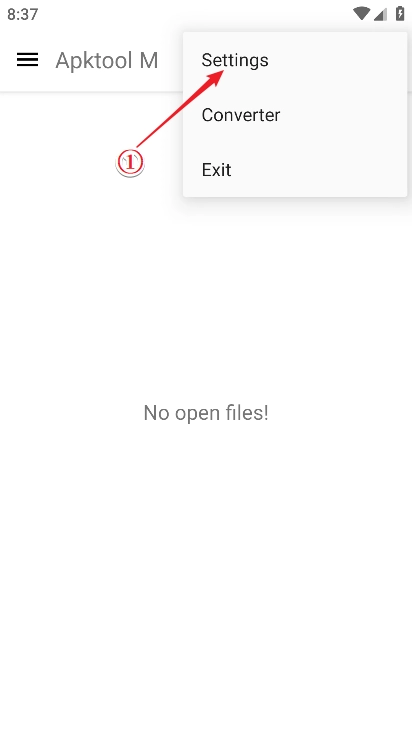The height and width of the screenshot is (732, 412).
Task: Tap the 8:37 clock in status bar
Action: coord(22,14)
